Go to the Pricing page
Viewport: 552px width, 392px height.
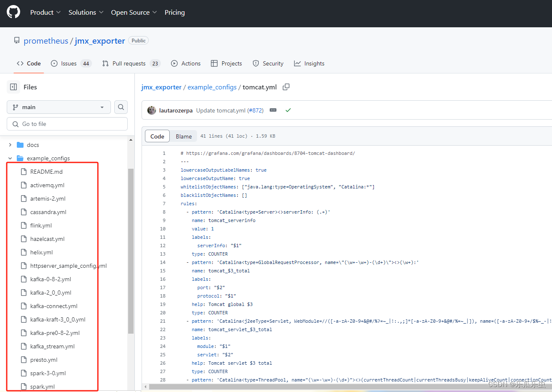click(x=175, y=12)
